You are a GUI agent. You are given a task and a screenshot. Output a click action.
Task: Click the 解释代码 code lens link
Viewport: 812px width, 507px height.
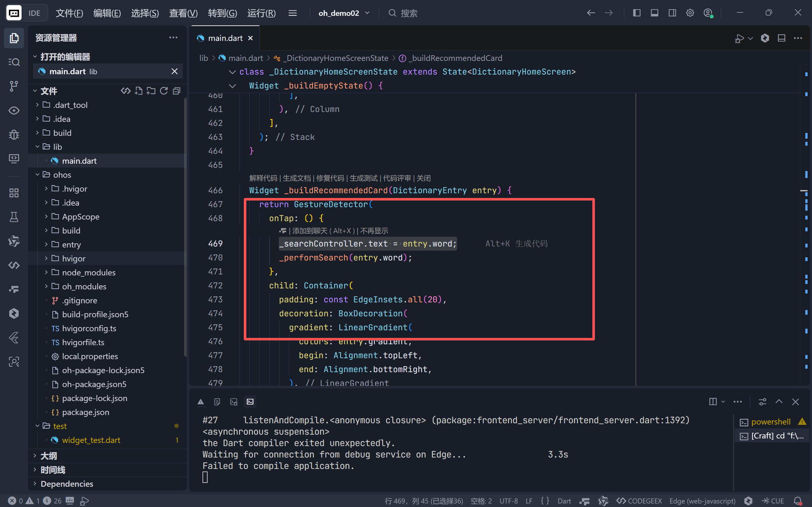point(263,178)
